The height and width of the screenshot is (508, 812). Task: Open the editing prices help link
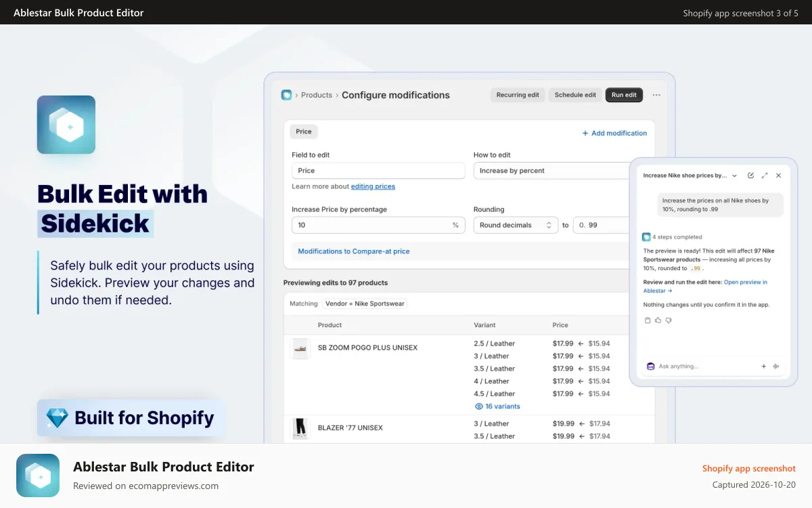(x=373, y=186)
